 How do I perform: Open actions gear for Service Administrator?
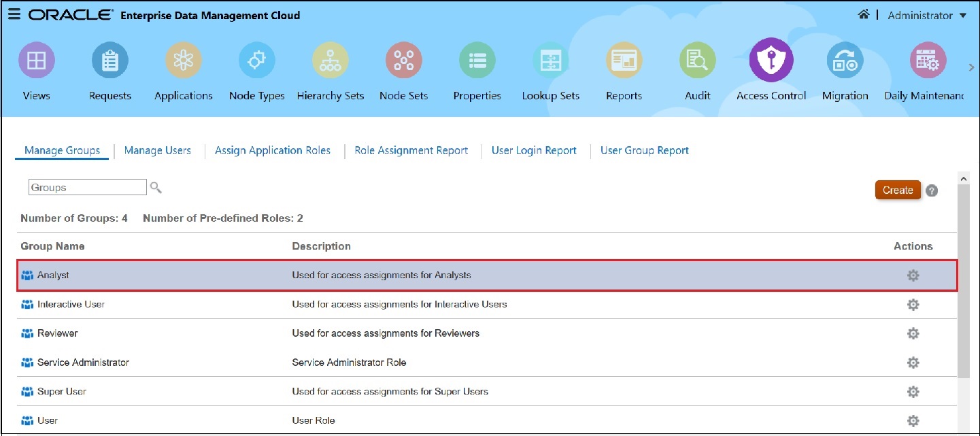tap(913, 363)
